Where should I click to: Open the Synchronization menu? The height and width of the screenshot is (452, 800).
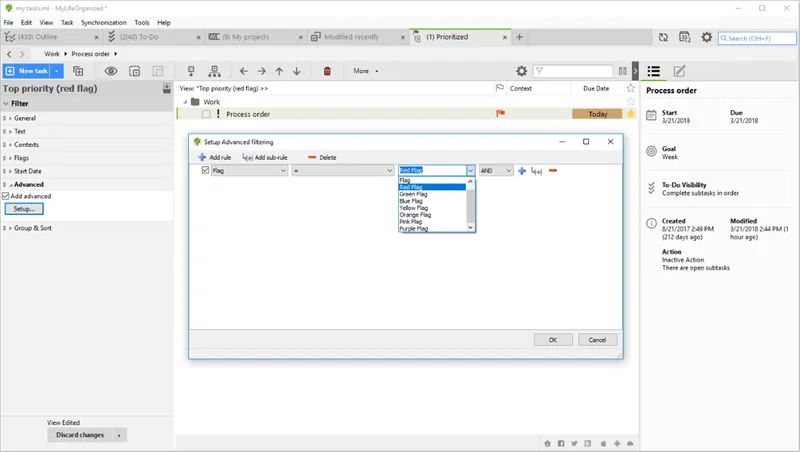(103, 22)
